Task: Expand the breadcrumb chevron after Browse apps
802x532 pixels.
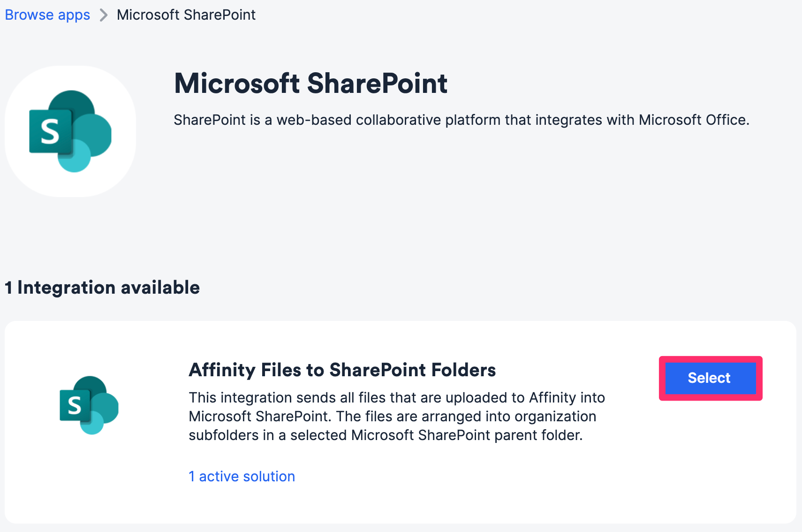Action: click(x=103, y=15)
